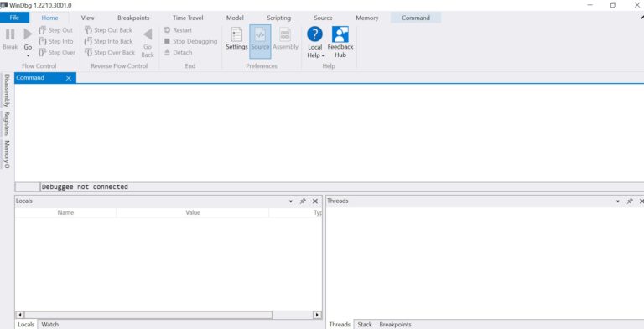Switch to the Breakpoints bottom tab
Image resolution: width=644 pixels, height=329 pixels.
pyautogui.click(x=395, y=325)
